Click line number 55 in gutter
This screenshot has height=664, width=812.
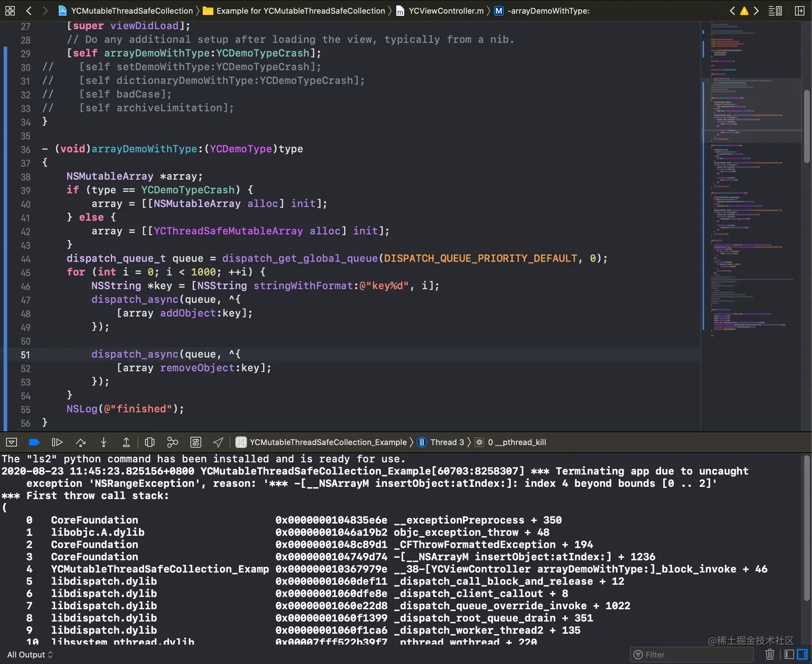tap(25, 409)
